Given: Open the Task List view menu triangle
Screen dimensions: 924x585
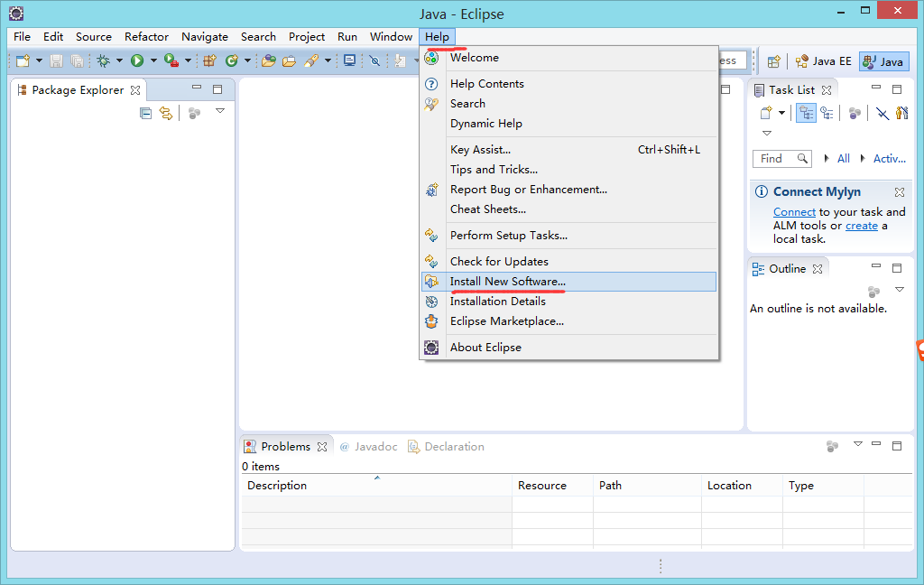Looking at the screenshot, I should pos(767,134).
